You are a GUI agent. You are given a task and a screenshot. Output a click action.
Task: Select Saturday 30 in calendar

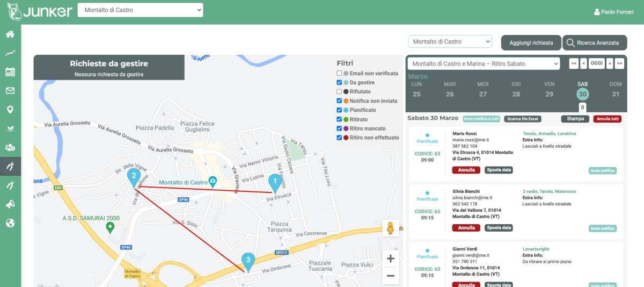582,94
